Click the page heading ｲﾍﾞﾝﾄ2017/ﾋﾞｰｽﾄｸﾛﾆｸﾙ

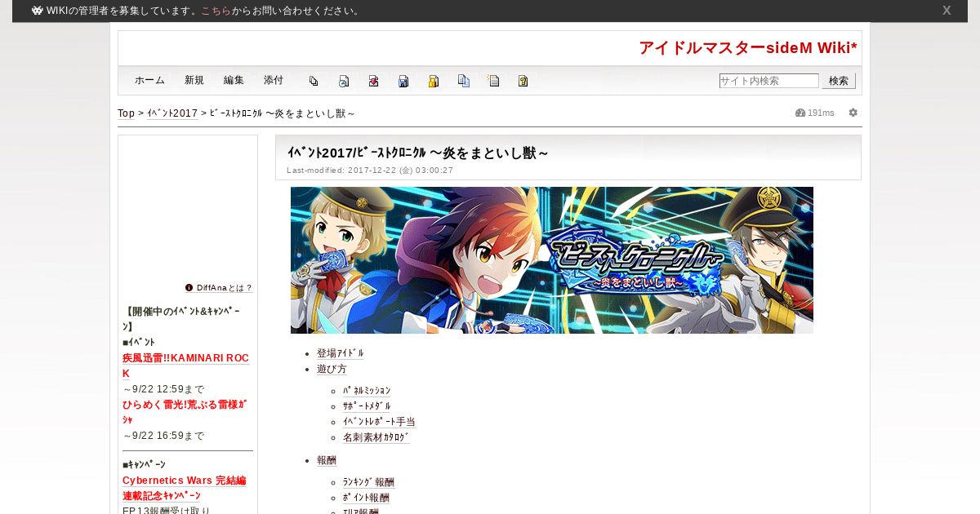[417, 153]
